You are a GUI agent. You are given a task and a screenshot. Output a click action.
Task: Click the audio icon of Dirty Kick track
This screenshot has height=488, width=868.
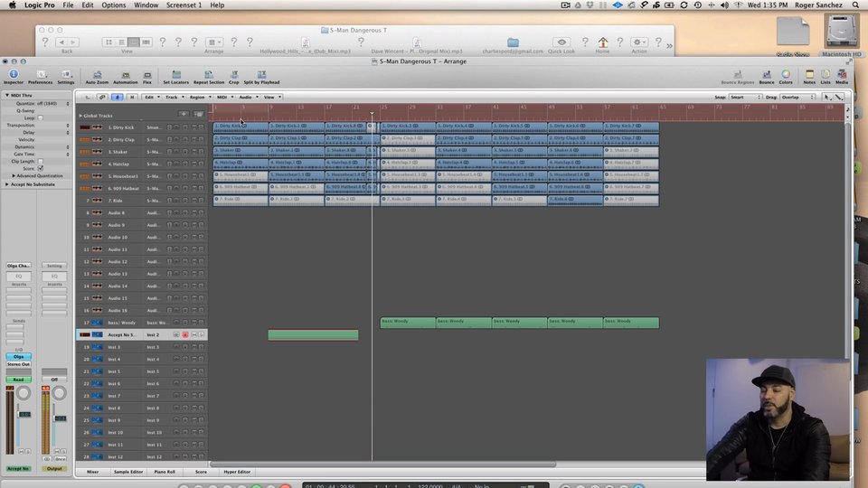click(97, 127)
